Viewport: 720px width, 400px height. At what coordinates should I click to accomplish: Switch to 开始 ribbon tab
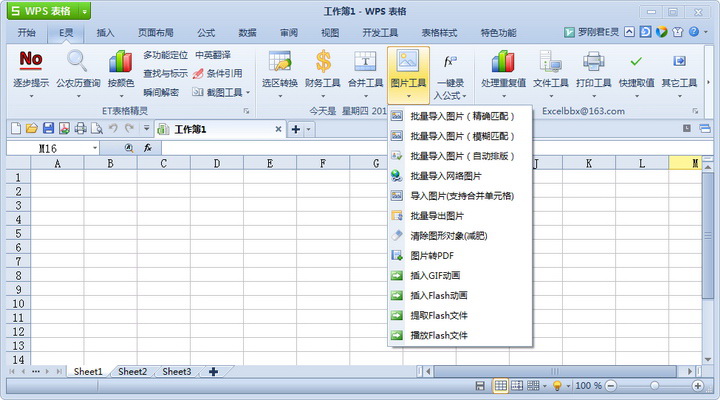[26, 33]
